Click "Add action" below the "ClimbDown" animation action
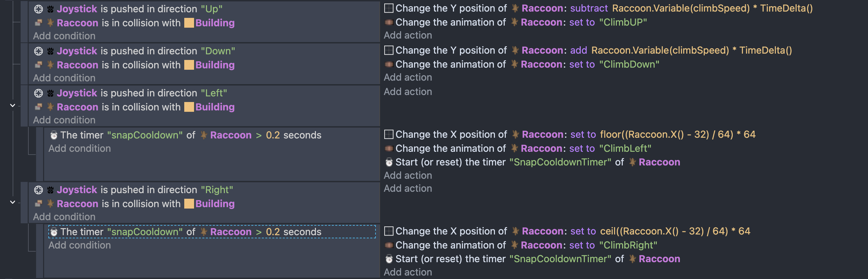The image size is (868, 279). click(x=408, y=77)
